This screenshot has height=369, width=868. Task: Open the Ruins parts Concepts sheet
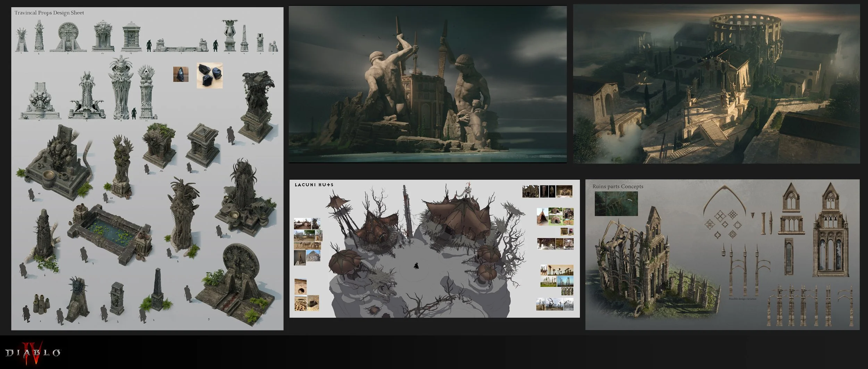[722, 254]
